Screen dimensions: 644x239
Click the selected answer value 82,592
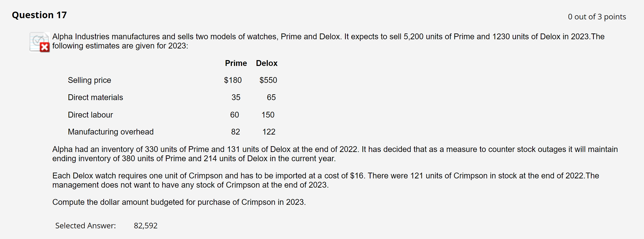(145, 225)
